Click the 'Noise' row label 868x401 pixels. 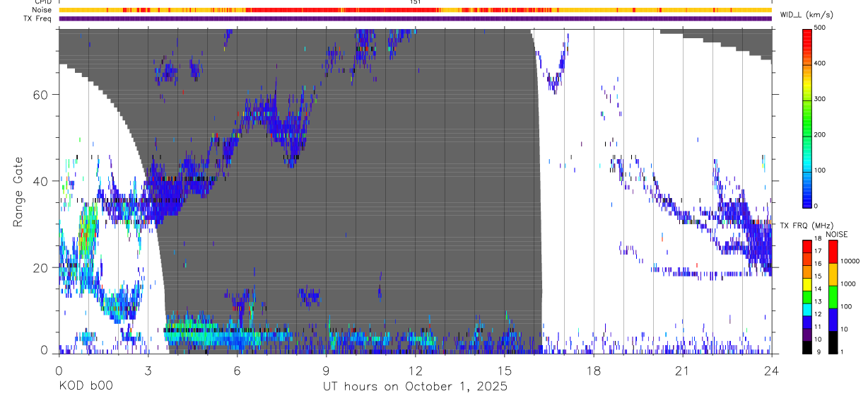(41, 10)
